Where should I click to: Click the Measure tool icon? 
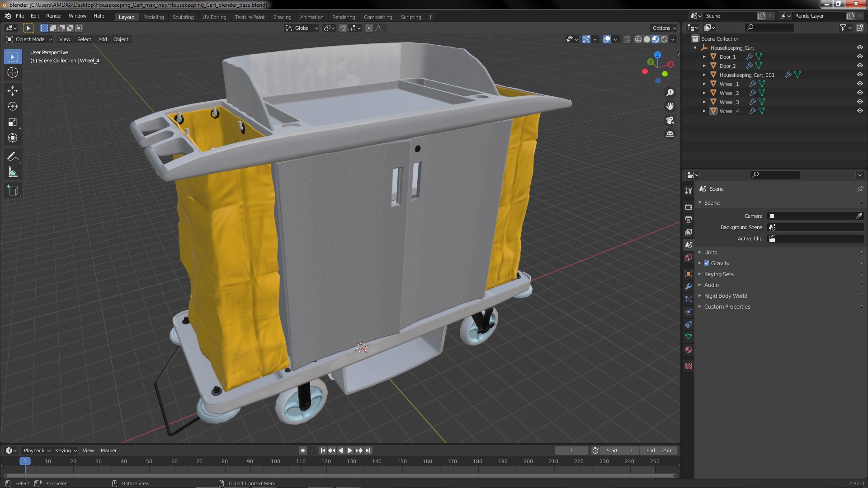click(13, 174)
